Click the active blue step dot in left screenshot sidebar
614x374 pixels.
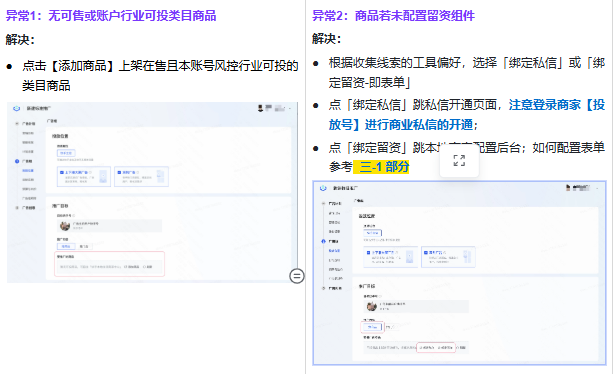[x=17, y=161]
